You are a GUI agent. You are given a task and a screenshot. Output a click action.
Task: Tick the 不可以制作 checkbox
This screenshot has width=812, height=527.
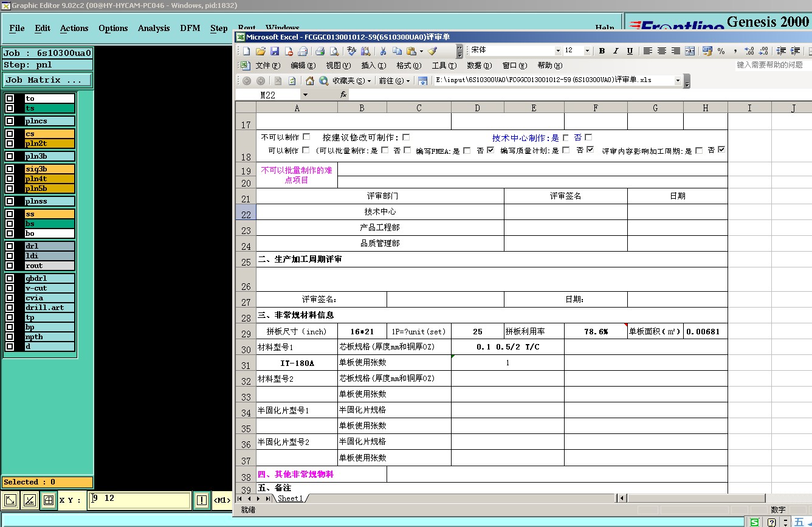pos(306,137)
